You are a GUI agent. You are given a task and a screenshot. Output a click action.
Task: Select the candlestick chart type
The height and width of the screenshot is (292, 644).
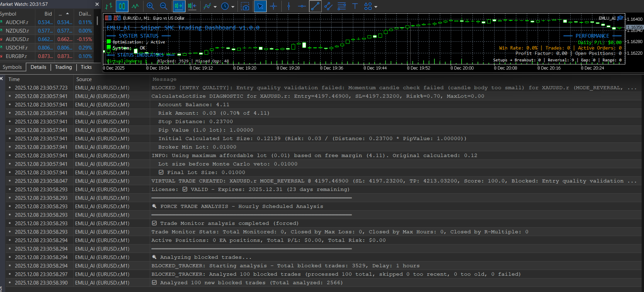coord(122,6)
